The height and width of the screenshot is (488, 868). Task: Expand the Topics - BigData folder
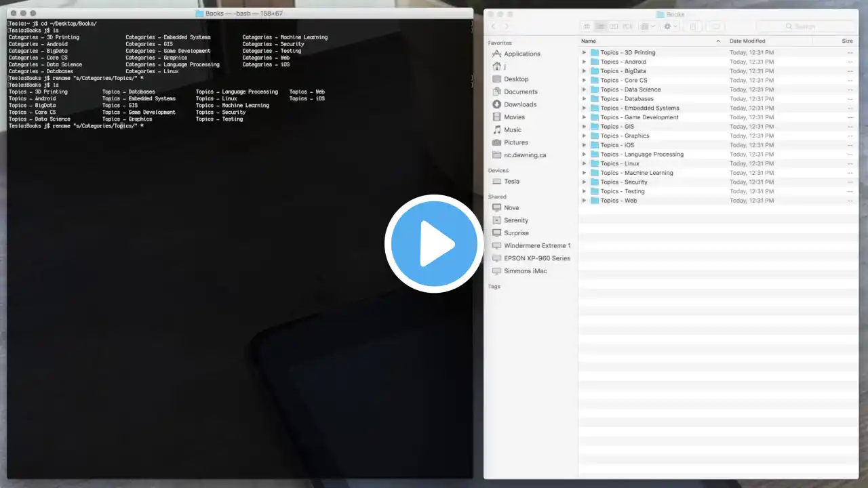pyautogui.click(x=584, y=71)
